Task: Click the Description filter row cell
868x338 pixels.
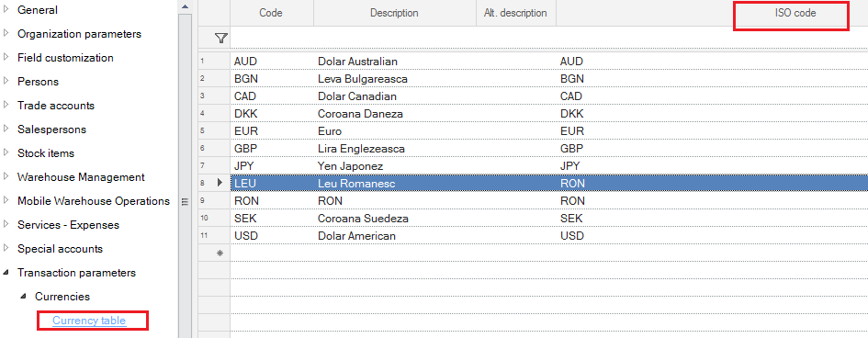Action: coord(395,39)
